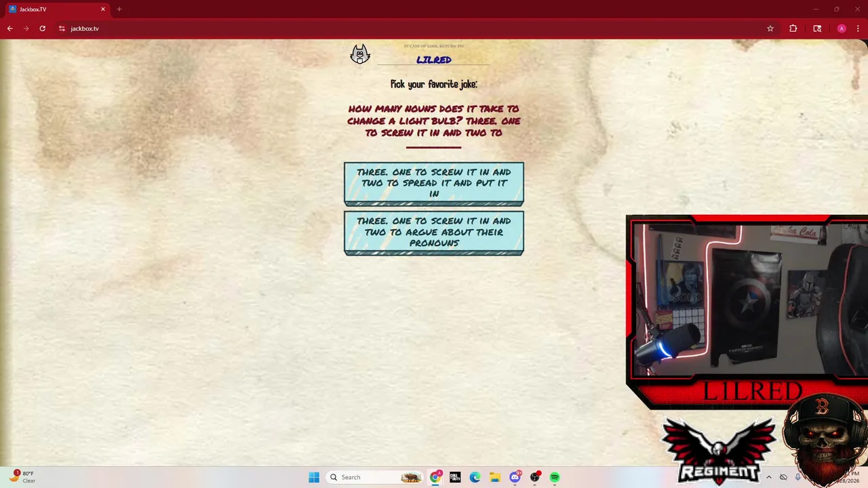Screen dimensions: 868x488
Task: Open a new browser tab
Action: pos(119,9)
